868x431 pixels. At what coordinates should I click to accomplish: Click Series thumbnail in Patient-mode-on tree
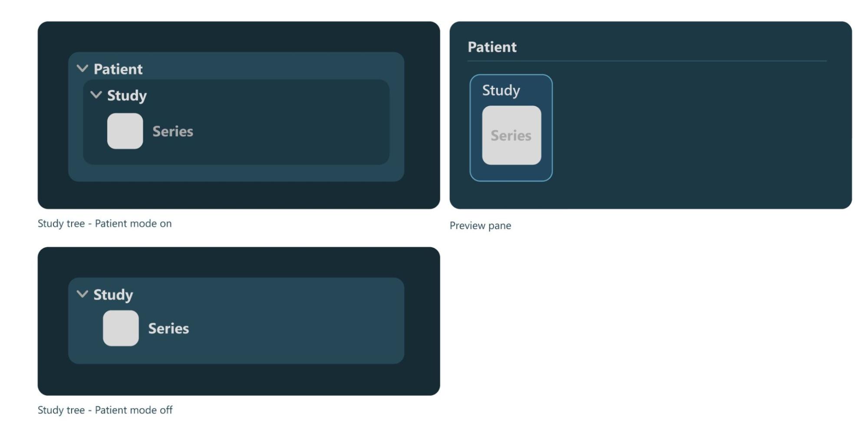pyautogui.click(x=125, y=131)
